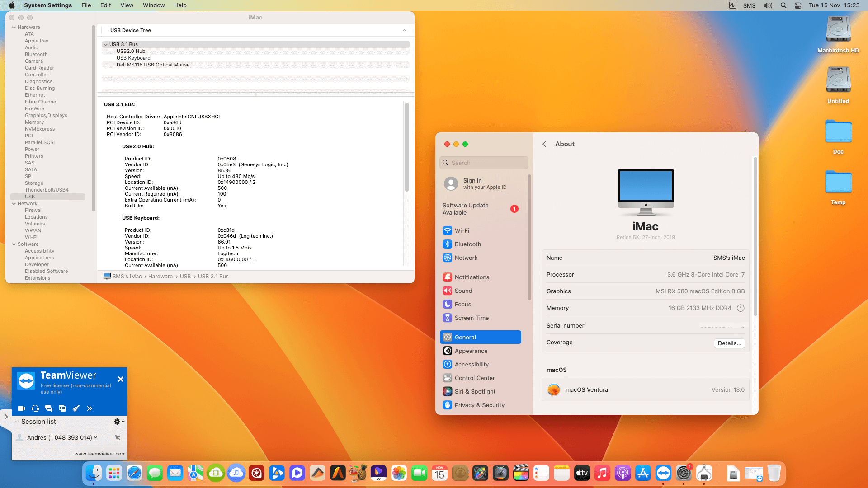Open the Help menu

(x=180, y=5)
